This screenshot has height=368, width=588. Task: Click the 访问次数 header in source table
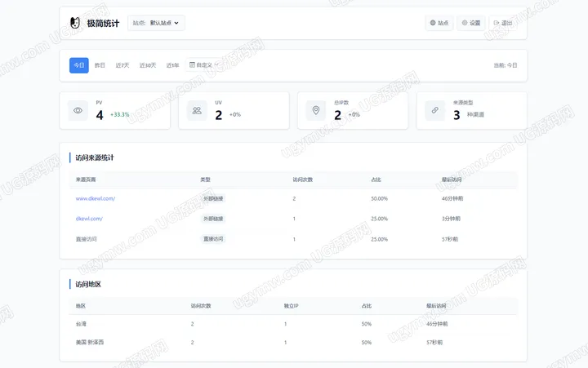(x=303, y=180)
